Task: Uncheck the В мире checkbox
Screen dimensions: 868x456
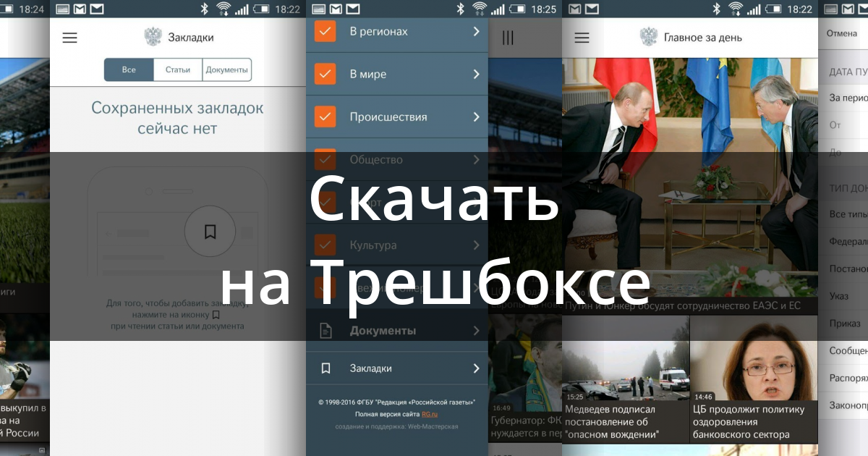Action: point(325,74)
